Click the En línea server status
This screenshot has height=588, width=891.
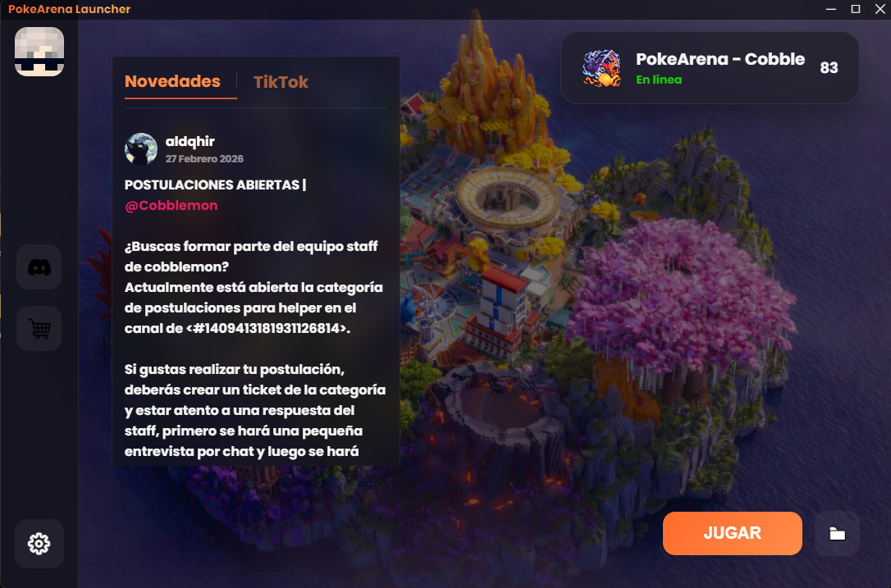[659, 80]
